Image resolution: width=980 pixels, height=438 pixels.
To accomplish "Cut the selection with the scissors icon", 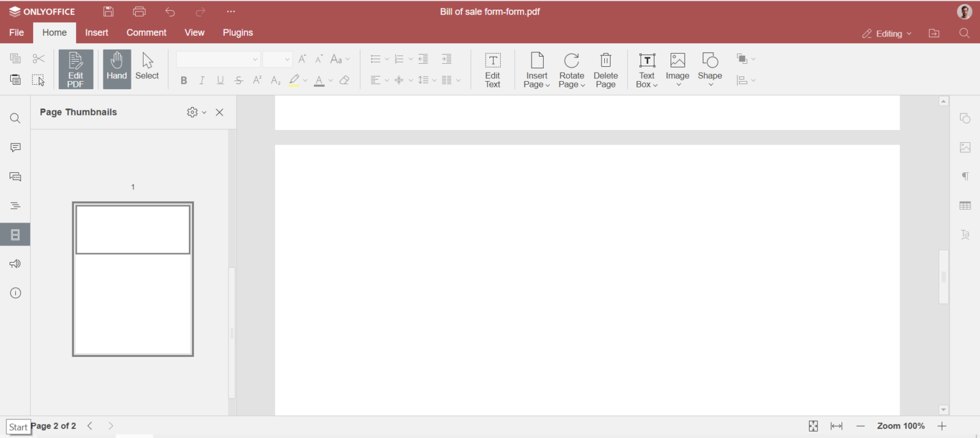I will [x=38, y=59].
